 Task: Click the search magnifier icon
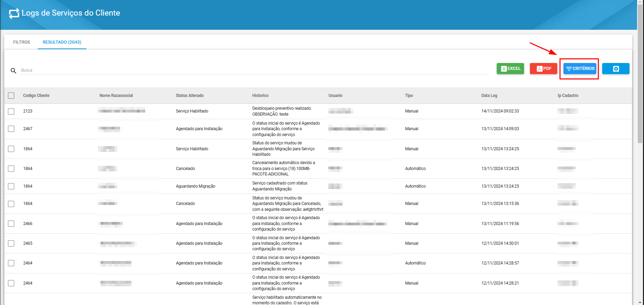tap(13, 71)
